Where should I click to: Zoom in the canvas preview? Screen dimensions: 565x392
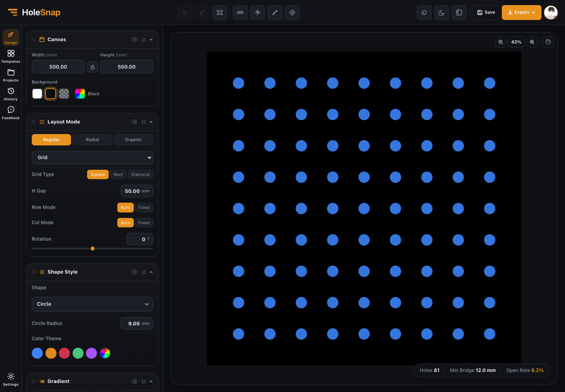click(x=532, y=42)
